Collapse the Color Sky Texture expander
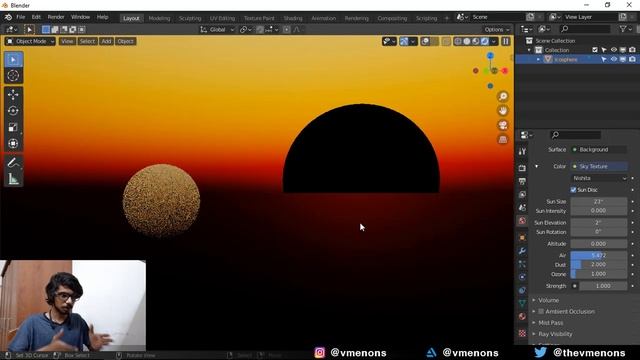The height and width of the screenshot is (360, 640). pos(536,167)
